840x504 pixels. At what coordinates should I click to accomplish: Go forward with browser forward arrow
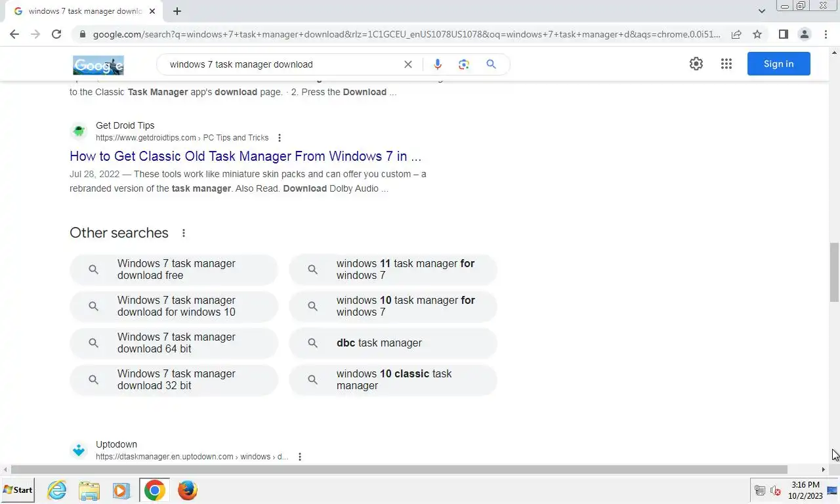pyautogui.click(x=35, y=34)
